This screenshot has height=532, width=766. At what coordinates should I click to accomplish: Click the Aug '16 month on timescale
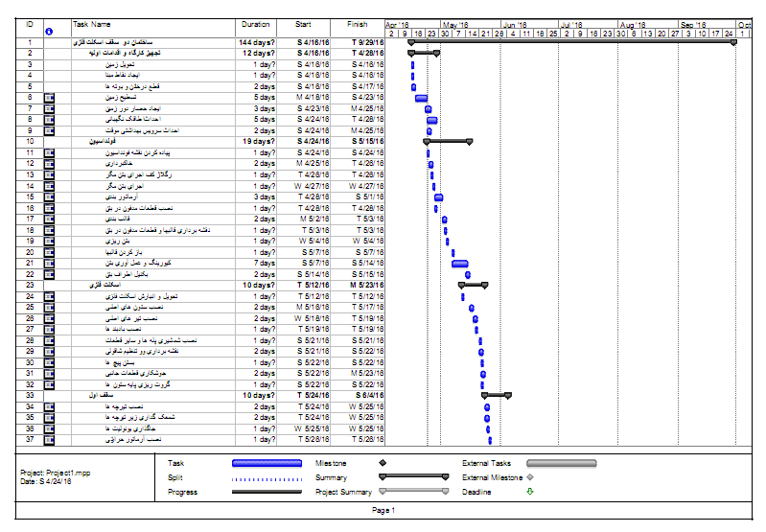(633, 25)
